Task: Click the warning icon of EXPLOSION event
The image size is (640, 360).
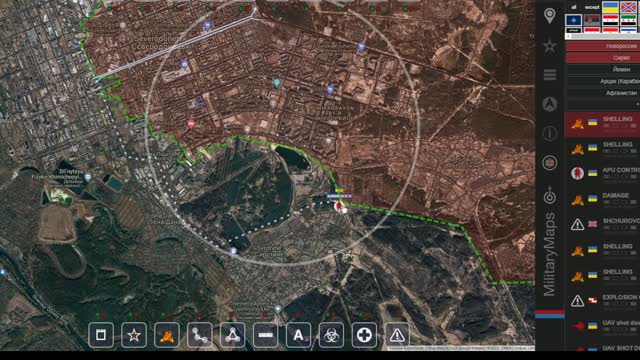Action: 577,301
